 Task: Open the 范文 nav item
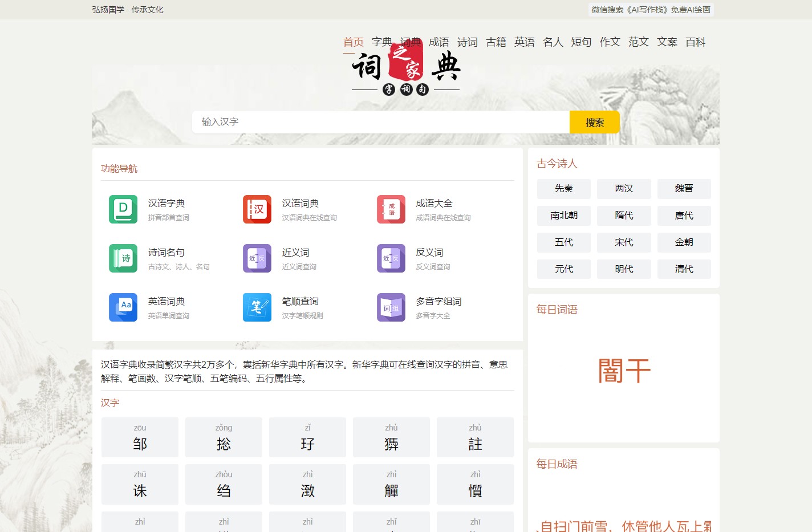[639, 42]
